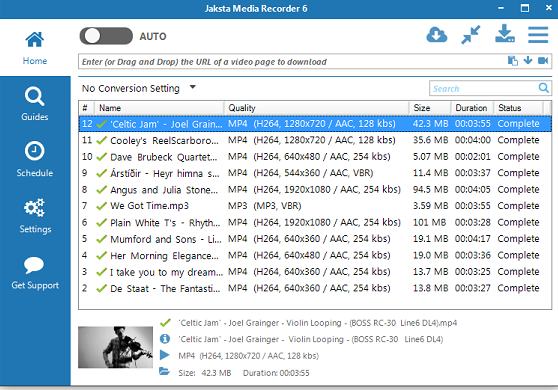
Task: Click the green checkmark on We Got Time.mp3 row
Action: [101, 206]
